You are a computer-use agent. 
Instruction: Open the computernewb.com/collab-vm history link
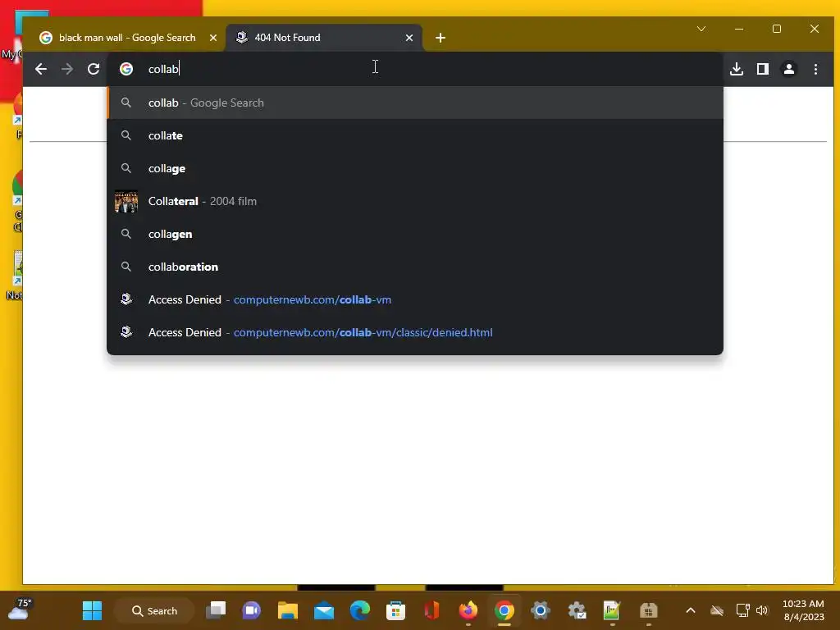tap(415, 299)
